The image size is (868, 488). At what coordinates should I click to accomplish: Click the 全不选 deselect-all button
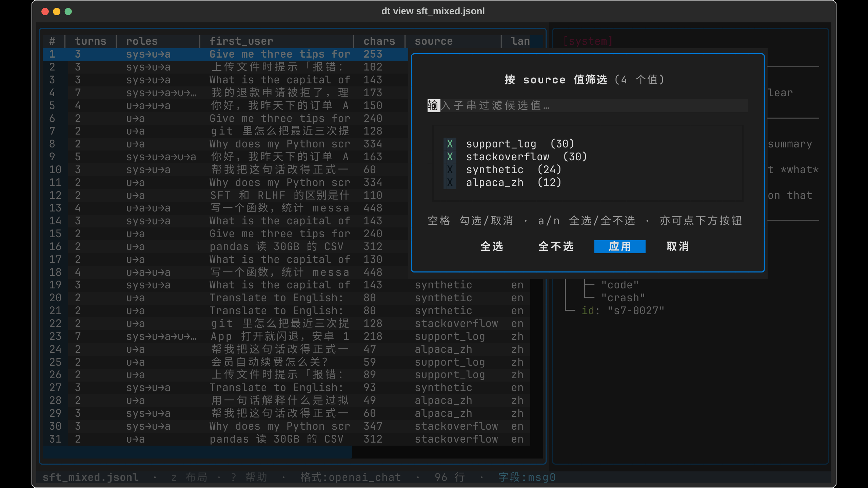556,246
